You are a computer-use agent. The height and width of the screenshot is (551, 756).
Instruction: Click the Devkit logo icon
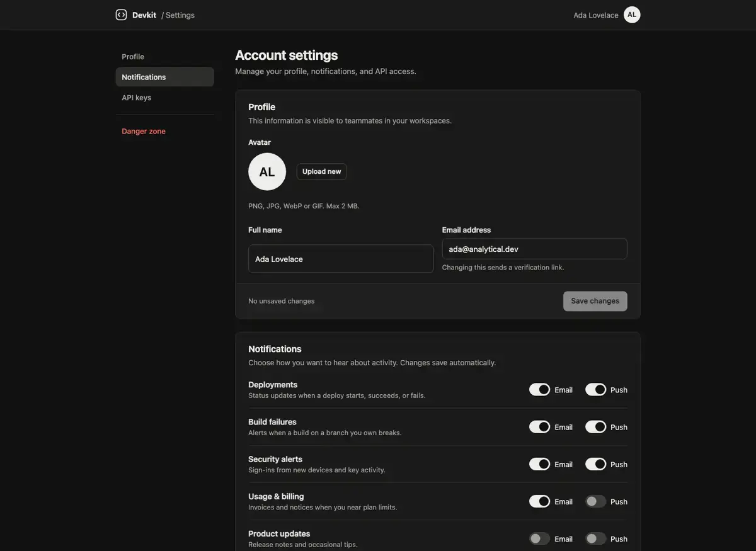pyautogui.click(x=121, y=14)
